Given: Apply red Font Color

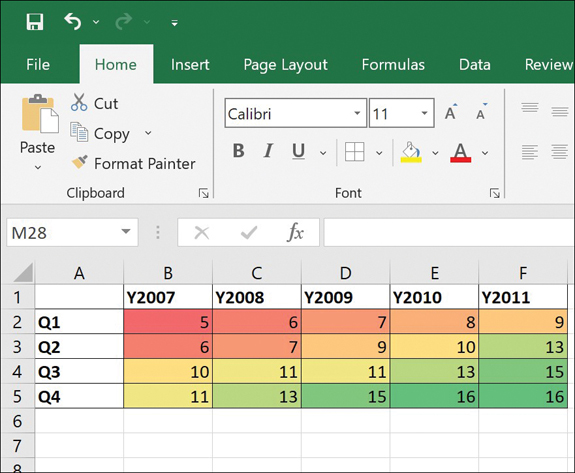Looking at the screenshot, I should (461, 152).
